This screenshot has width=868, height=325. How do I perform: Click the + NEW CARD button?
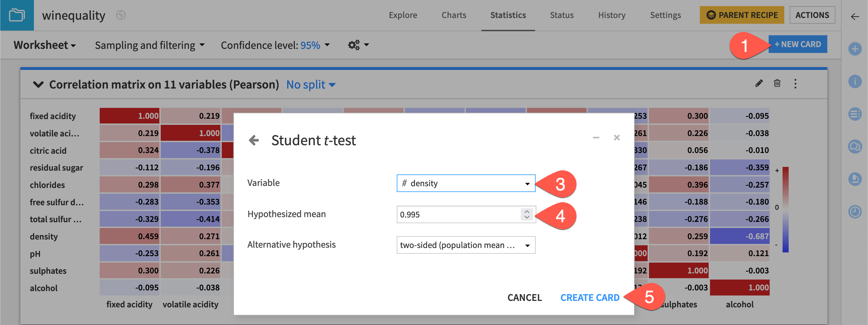pos(797,44)
